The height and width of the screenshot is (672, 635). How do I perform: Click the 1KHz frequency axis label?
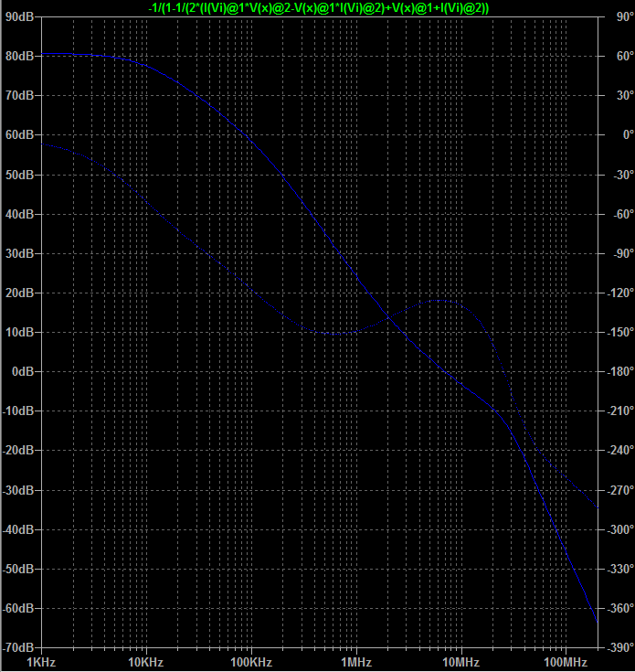pyautogui.click(x=41, y=663)
